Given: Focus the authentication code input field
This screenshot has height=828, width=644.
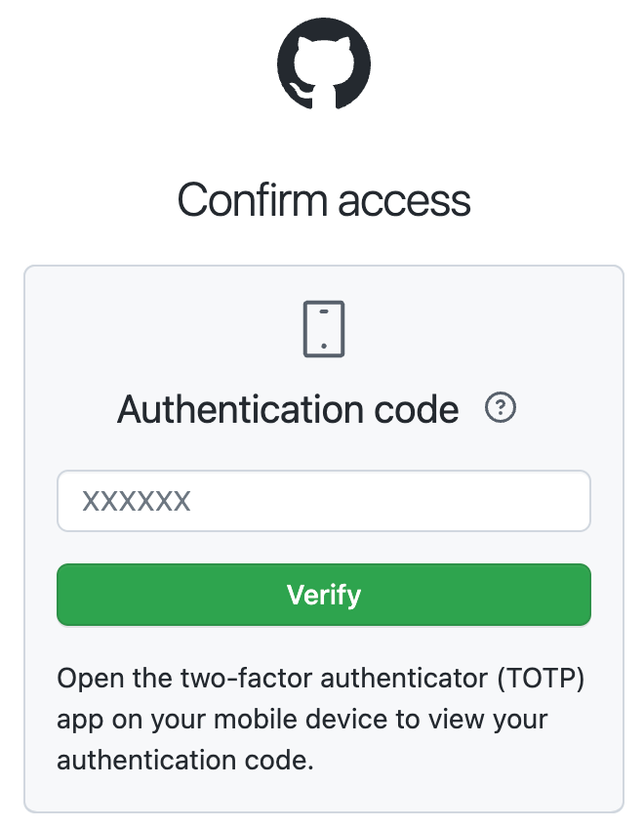Looking at the screenshot, I should point(324,501).
